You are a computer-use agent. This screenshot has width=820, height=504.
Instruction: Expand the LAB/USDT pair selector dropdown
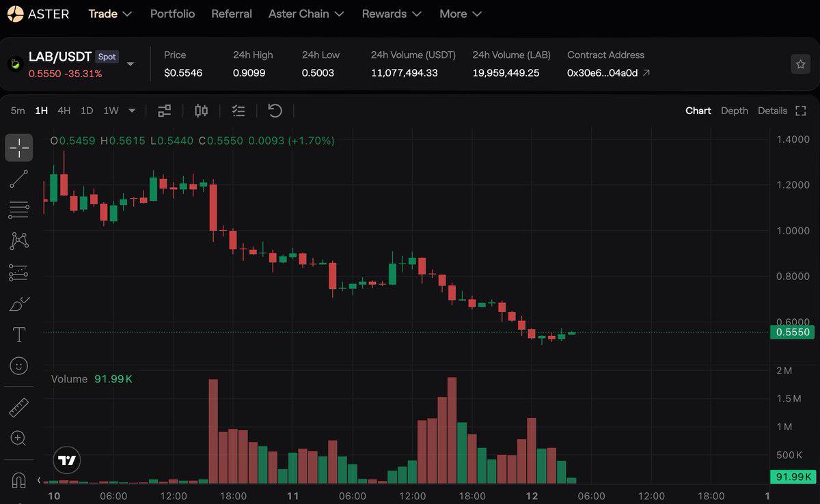point(130,64)
